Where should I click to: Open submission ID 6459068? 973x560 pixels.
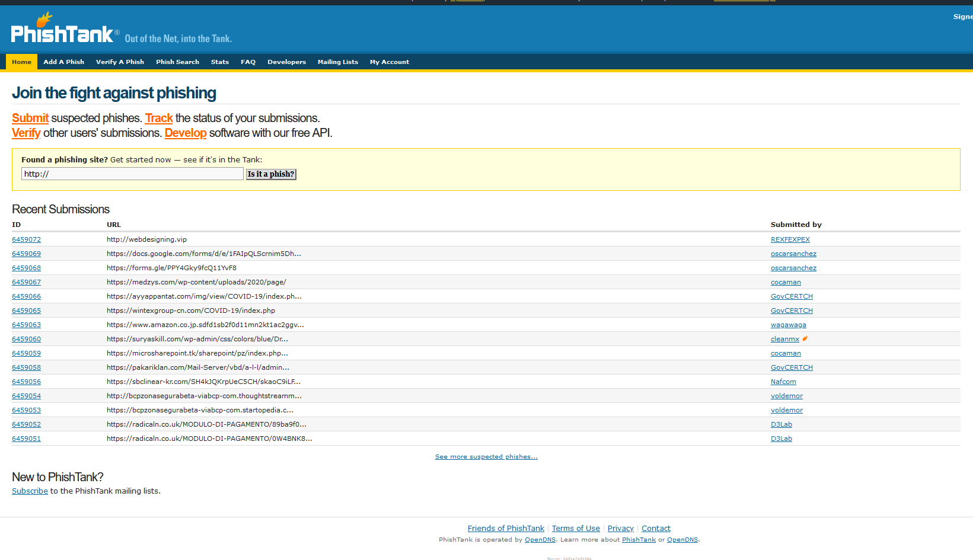tap(26, 268)
